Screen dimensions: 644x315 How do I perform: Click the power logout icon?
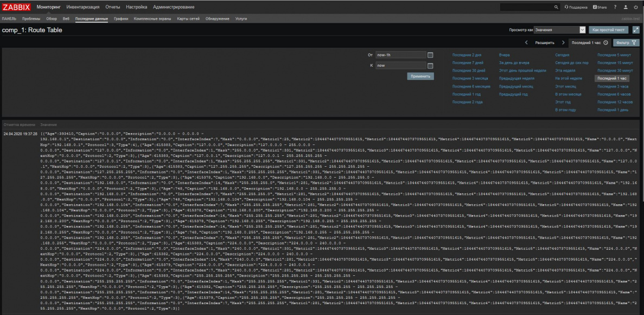tap(636, 7)
